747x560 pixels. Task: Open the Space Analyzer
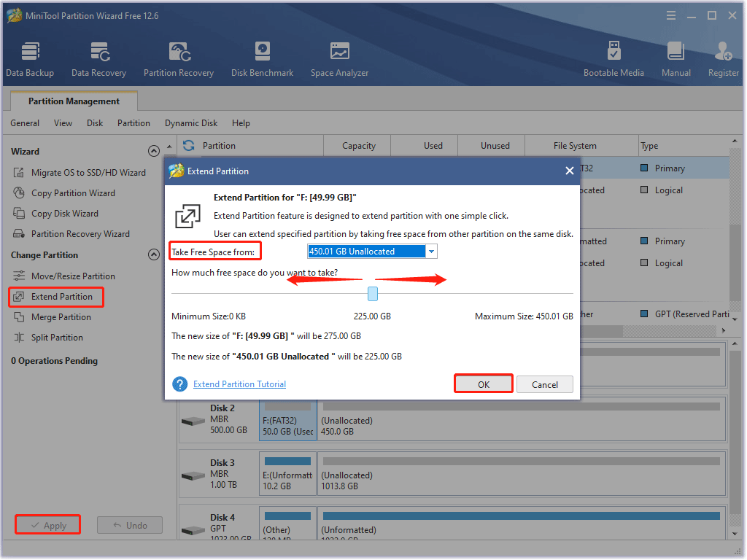click(340, 60)
